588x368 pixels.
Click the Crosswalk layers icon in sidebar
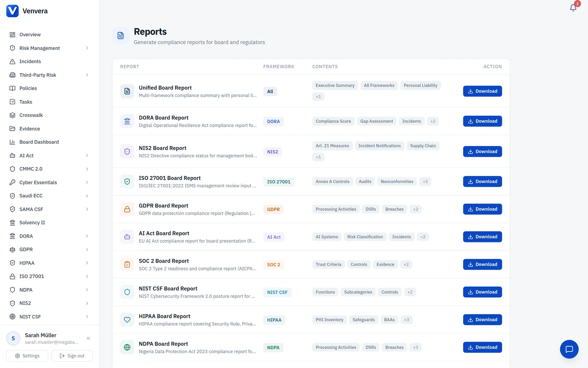click(13, 115)
